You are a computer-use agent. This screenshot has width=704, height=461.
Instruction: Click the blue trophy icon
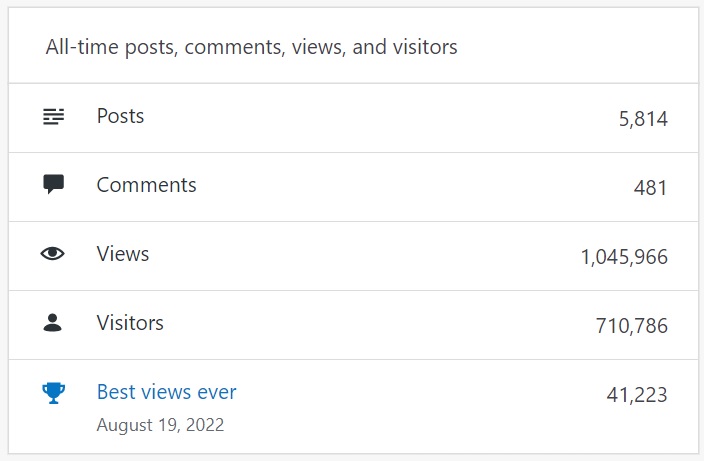tap(53, 393)
